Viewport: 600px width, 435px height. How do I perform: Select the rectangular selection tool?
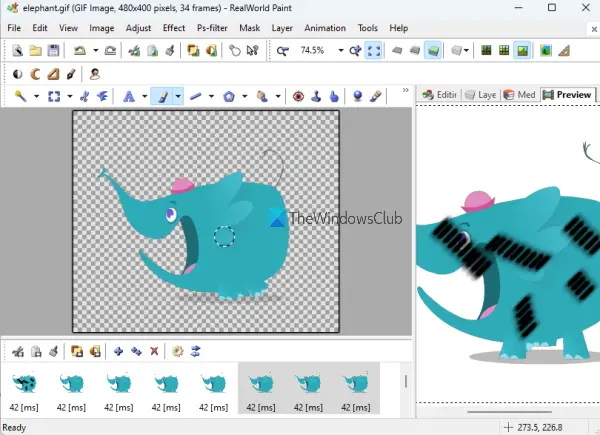(x=54, y=96)
